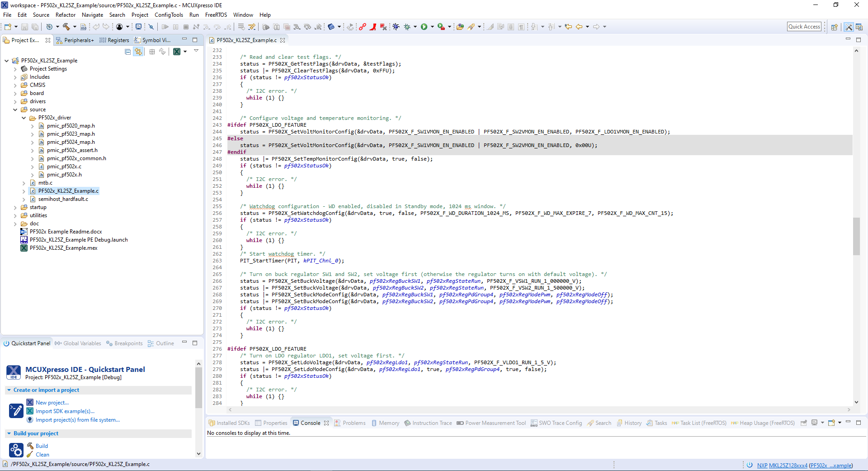Click Collapse All in Project Explorer
The image size is (868, 471).
tap(128, 52)
